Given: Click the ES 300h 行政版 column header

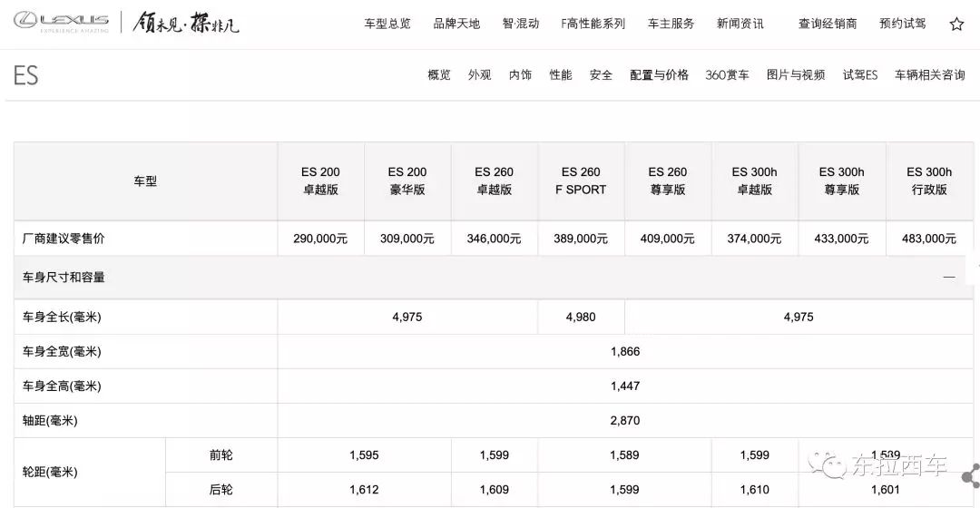Looking at the screenshot, I should coord(929,181).
